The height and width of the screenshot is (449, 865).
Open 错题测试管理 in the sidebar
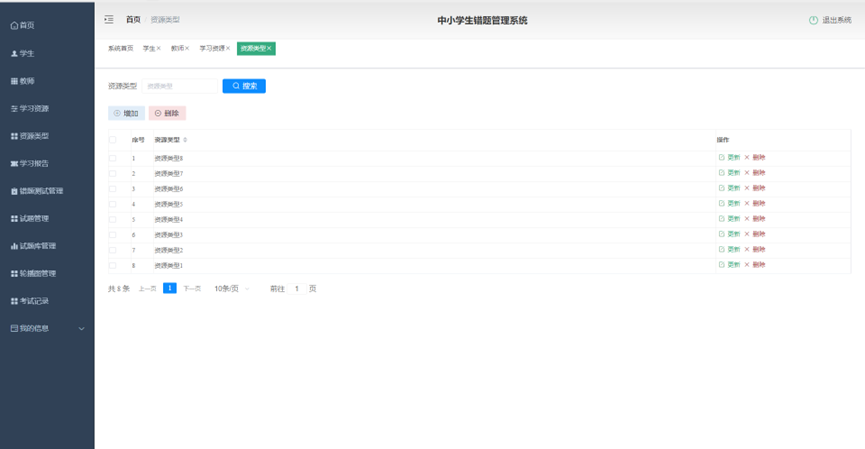[37, 191]
